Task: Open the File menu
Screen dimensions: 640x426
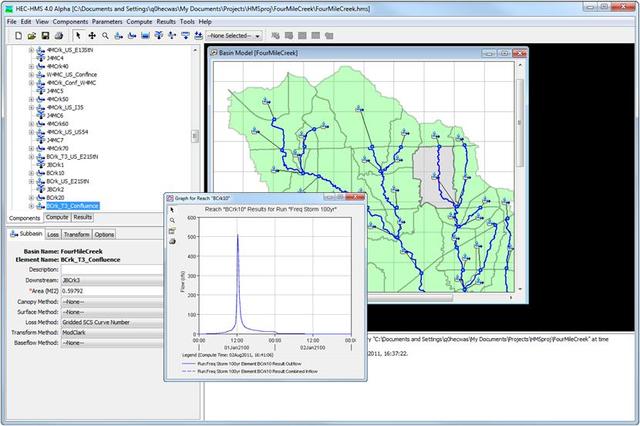Action: [x=11, y=22]
